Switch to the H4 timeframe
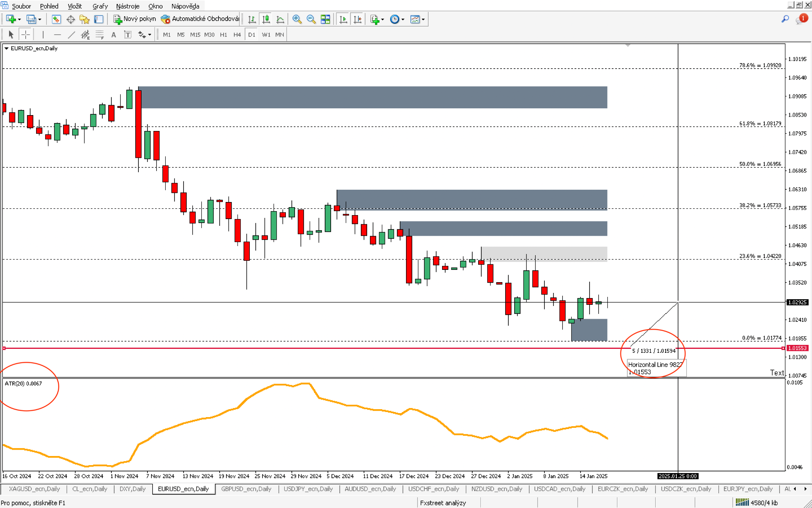 237,35
